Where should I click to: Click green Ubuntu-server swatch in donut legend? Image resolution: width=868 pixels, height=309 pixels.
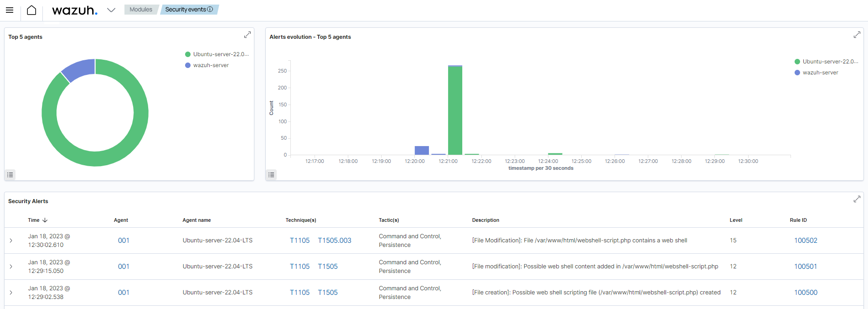tap(188, 54)
